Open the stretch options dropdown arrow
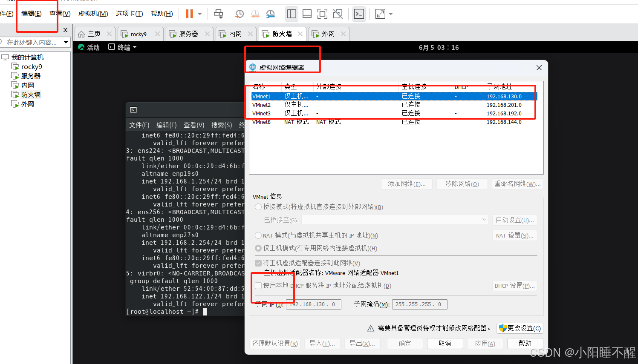This screenshot has width=638, height=364. tap(391, 14)
